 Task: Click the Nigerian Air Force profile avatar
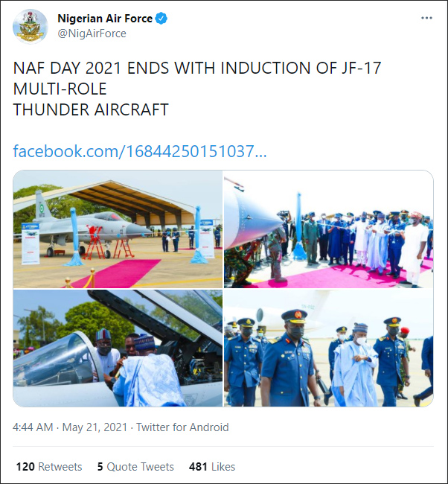tap(31, 26)
